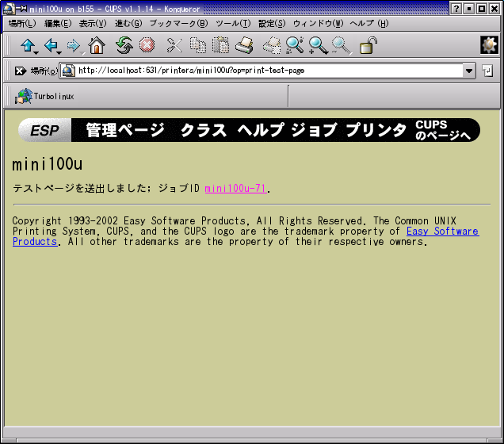
Task: Click the Paste clipboard icon
Action: (x=221, y=45)
